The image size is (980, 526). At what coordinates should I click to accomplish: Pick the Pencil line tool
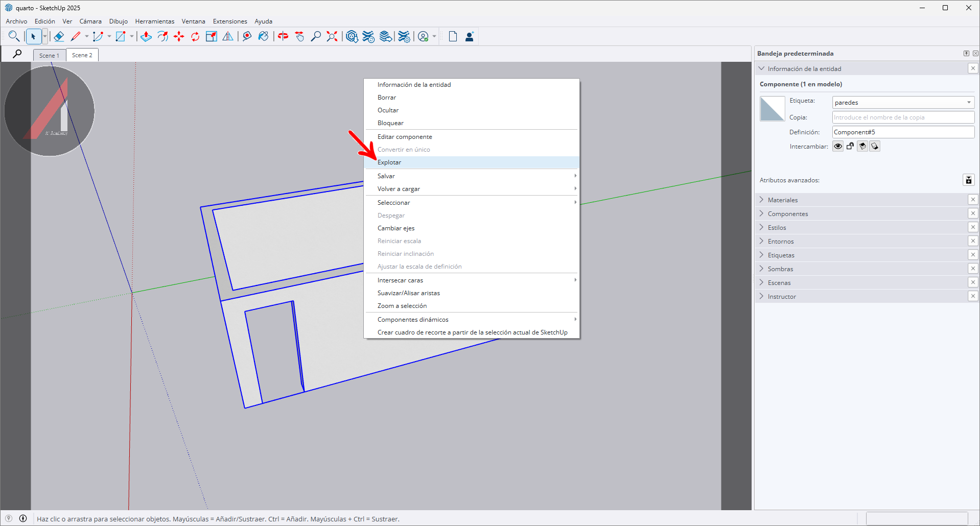[x=76, y=36]
